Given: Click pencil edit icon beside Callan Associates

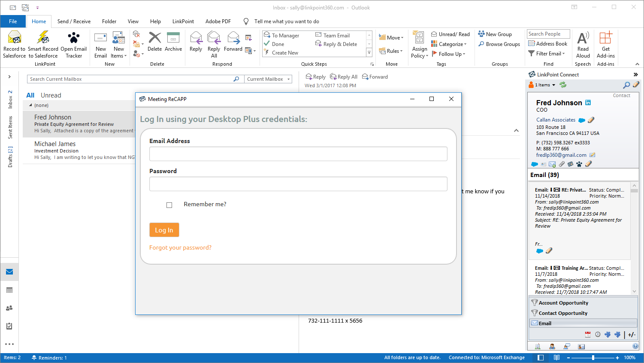Looking at the screenshot, I should pyautogui.click(x=591, y=120).
